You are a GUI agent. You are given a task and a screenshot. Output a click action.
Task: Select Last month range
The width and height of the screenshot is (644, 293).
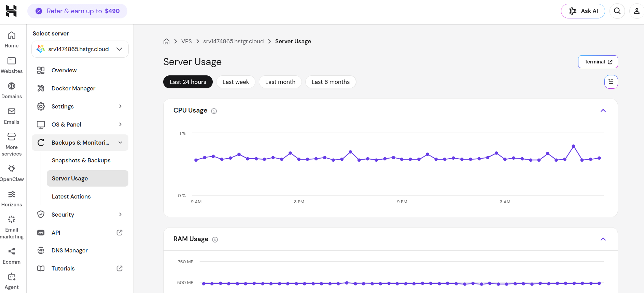pos(280,82)
